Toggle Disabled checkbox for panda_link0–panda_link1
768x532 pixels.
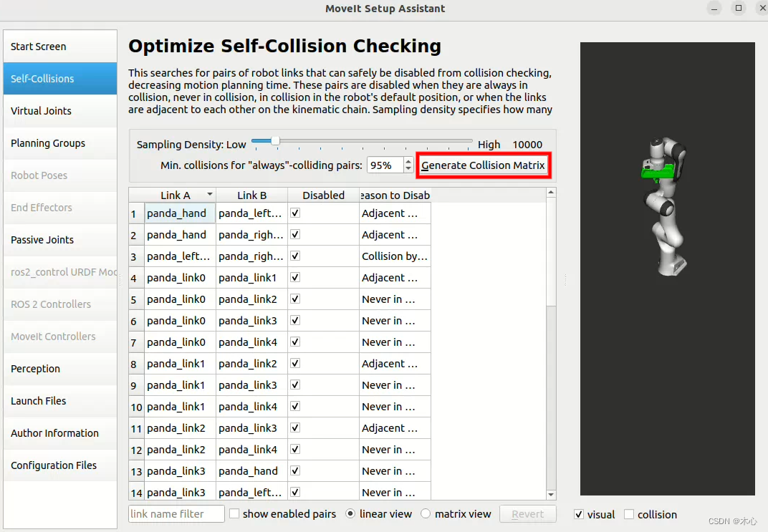[295, 278]
